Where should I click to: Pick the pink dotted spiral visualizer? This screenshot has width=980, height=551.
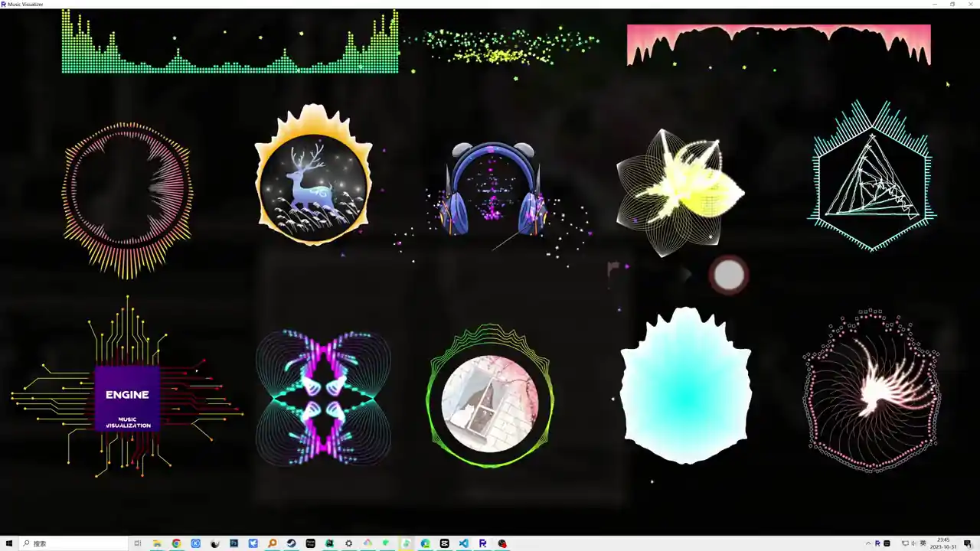click(x=871, y=391)
